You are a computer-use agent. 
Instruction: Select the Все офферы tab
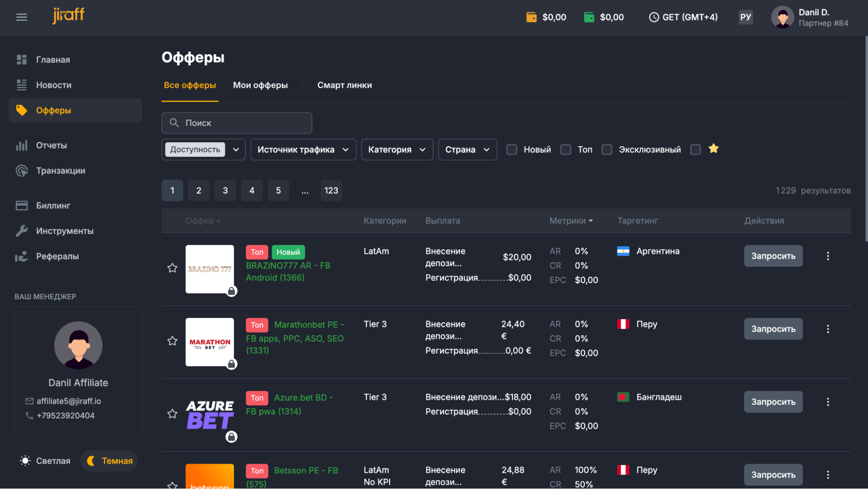(x=190, y=86)
